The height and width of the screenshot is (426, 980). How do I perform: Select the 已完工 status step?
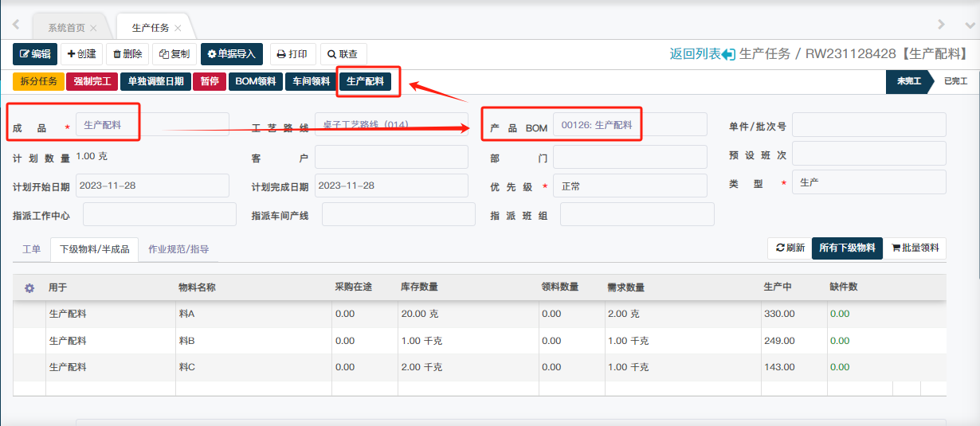[955, 81]
